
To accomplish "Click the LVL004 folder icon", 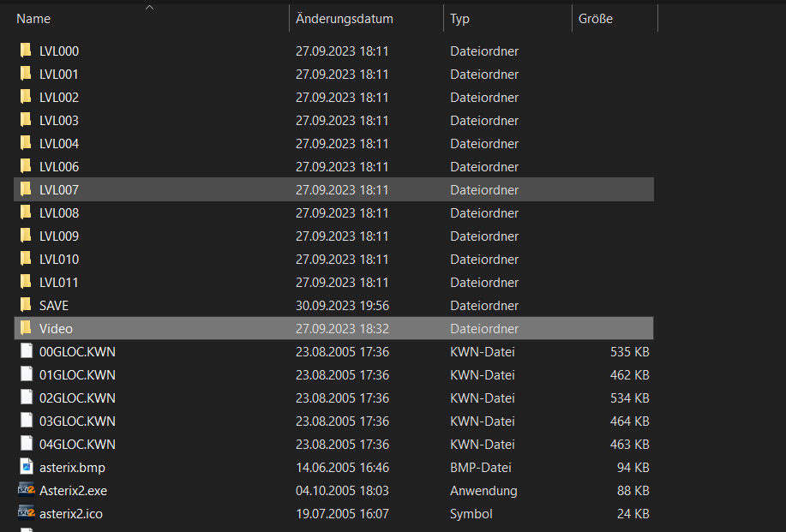I will click(x=26, y=143).
